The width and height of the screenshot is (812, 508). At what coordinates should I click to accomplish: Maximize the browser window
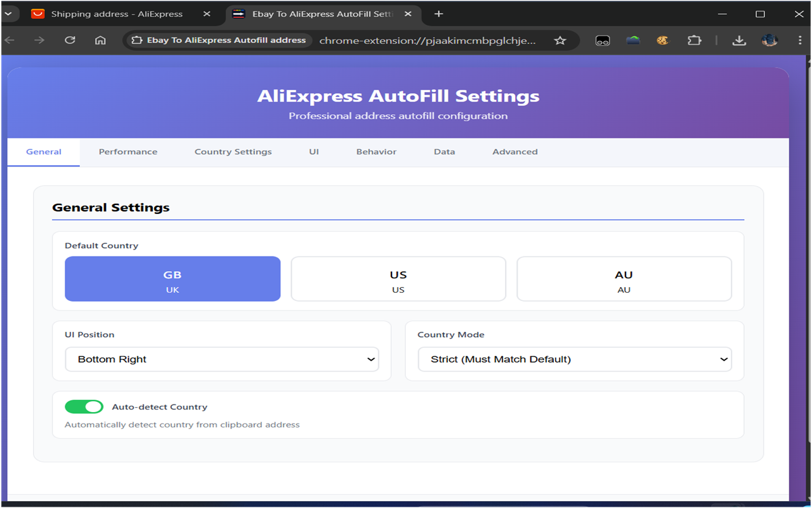click(760, 13)
